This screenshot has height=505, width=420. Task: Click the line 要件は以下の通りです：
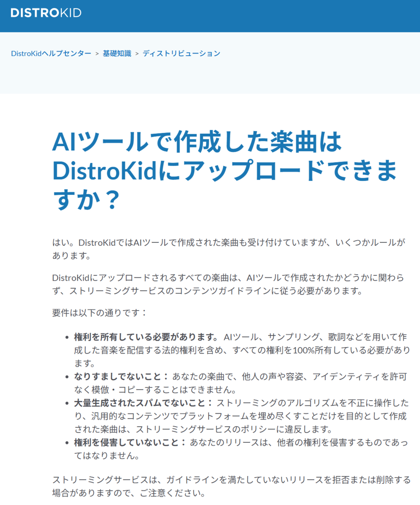click(100, 313)
